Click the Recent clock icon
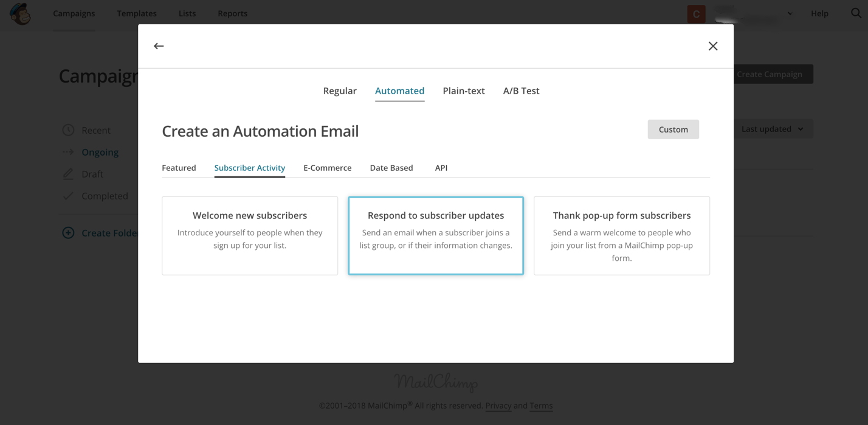868x425 pixels. point(68,130)
